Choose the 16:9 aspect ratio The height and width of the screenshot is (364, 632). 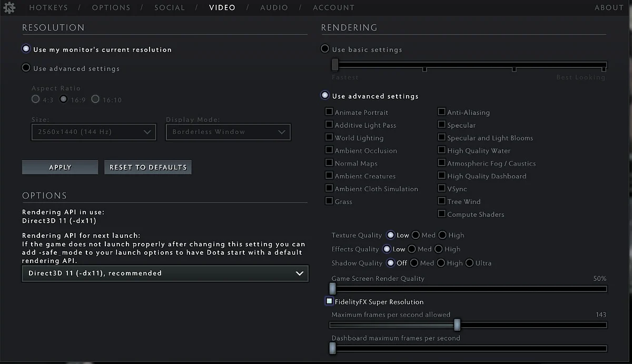pyautogui.click(x=64, y=99)
